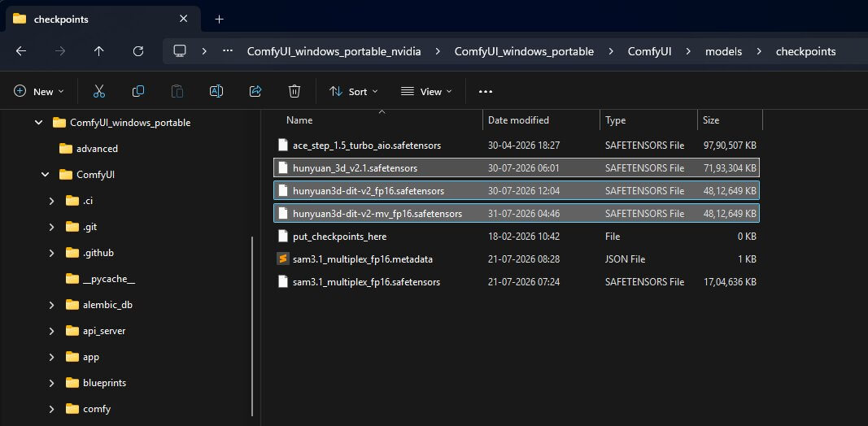Open chevron after ComfyUI in address bar

click(x=689, y=51)
